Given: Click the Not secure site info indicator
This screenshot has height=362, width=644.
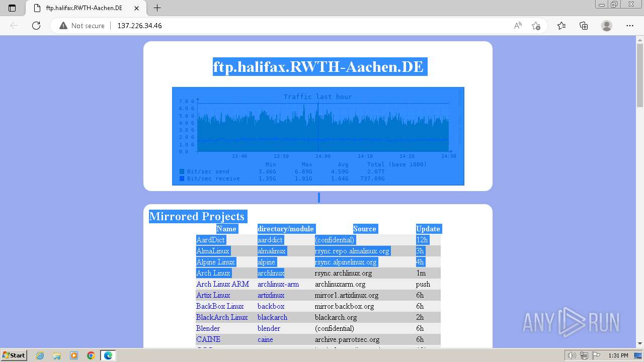Looking at the screenshot, I should pyautogui.click(x=82, y=26).
